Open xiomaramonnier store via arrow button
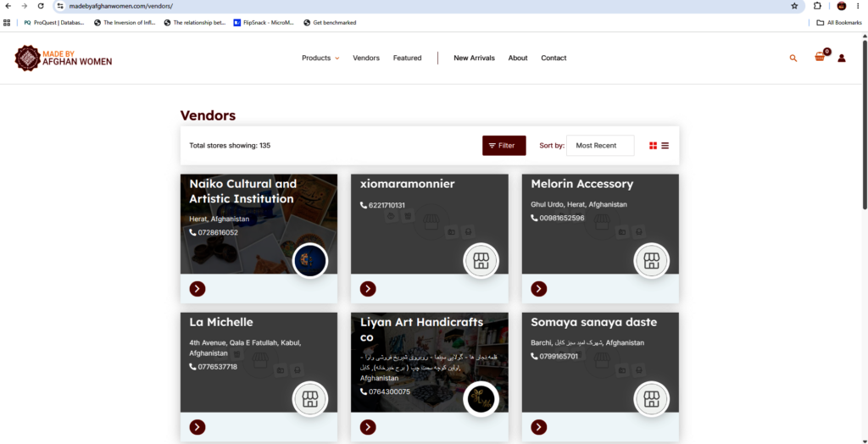 (368, 288)
